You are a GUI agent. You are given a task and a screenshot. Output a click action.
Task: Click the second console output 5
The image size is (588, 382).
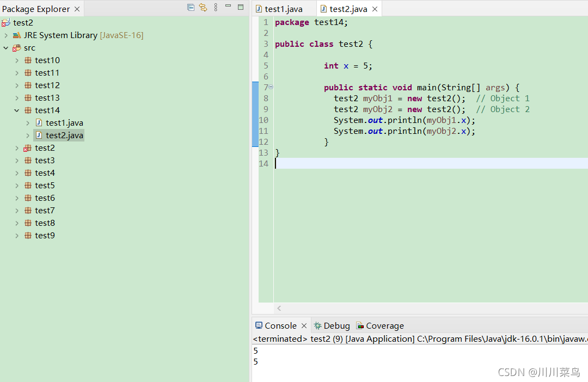pyautogui.click(x=256, y=362)
